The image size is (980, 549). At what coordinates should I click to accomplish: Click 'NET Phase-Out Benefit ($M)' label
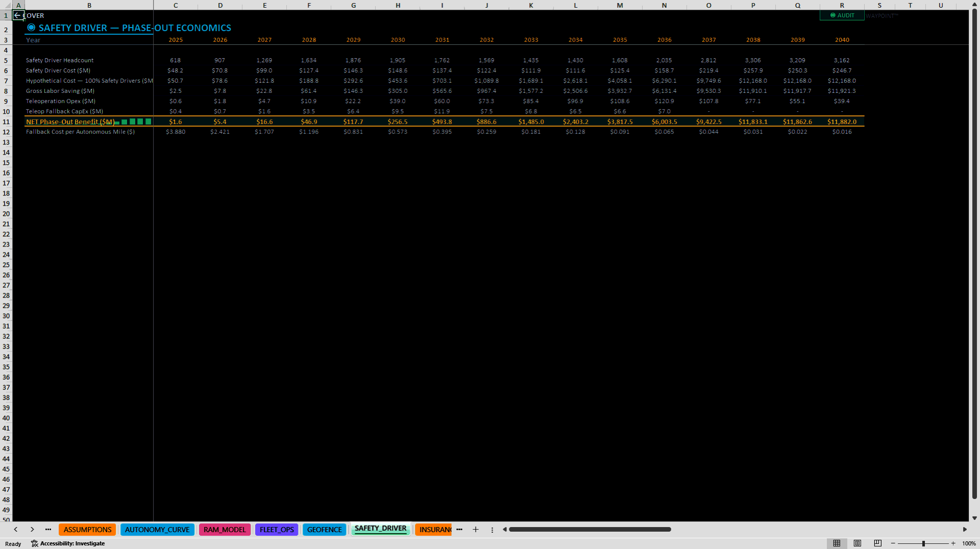pyautogui.click(x=70, y=122)
